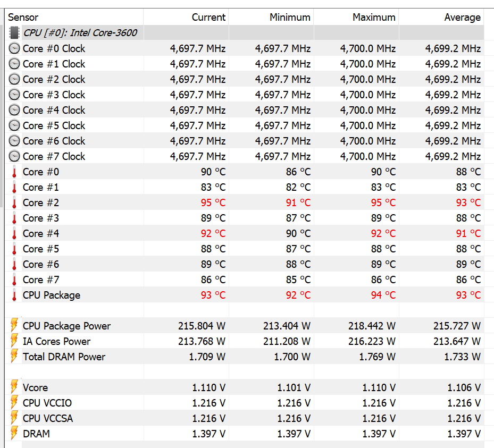Select the Core #7 Clock sensor label
Screen dimensions: 494x448
point(54,156)
